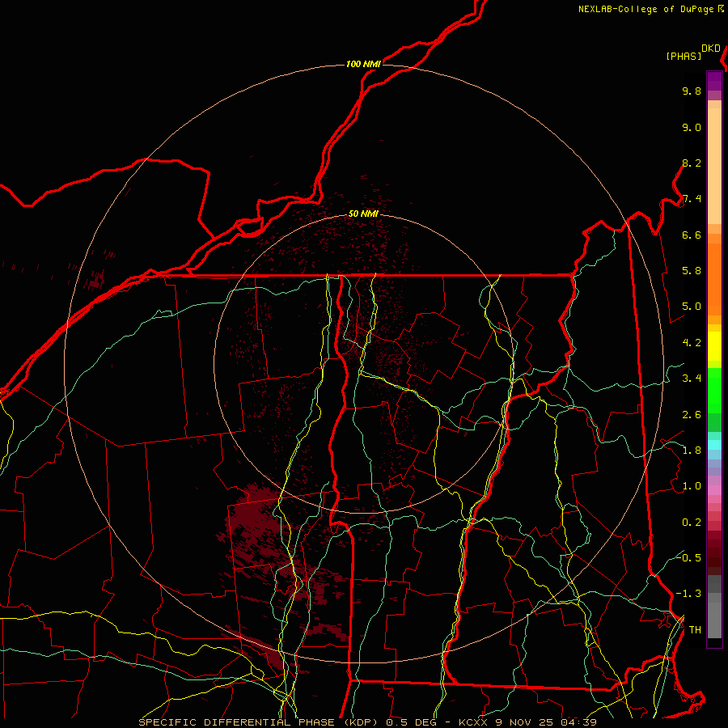Click the dark red segment of the color bar
Viewport: 728px width, 728px height.
click(714, 552)
